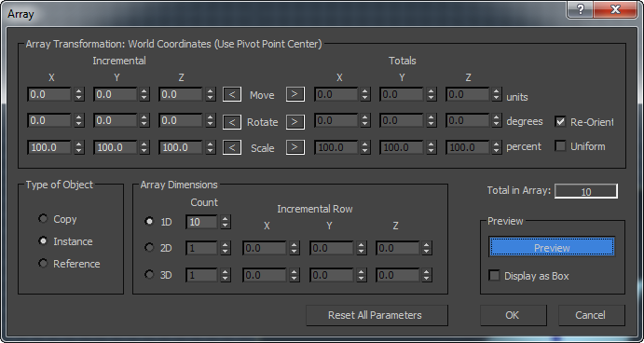644x343 pixels.
Task: Click the 3D Incremental Row Y field
Action: click(x=332, y=275)
